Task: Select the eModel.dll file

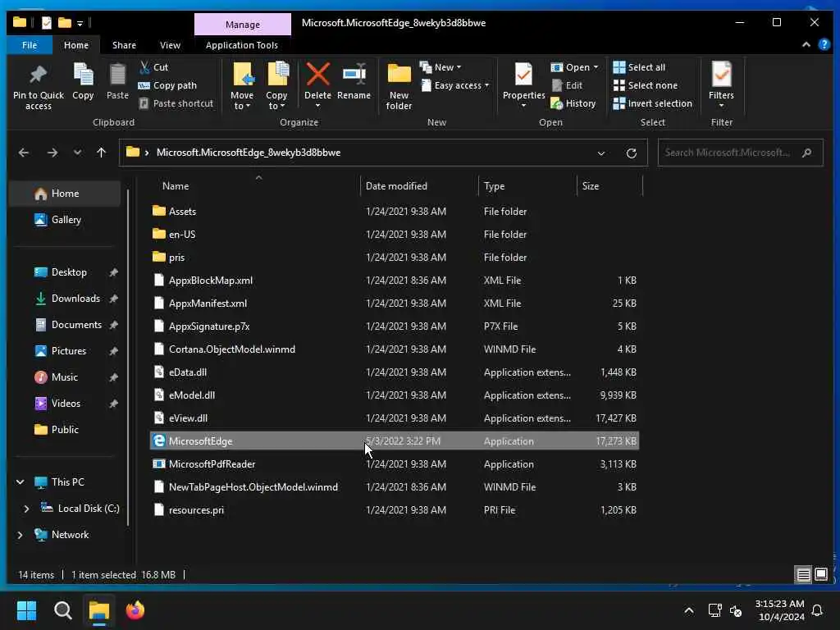Action: tap(395, 395)
